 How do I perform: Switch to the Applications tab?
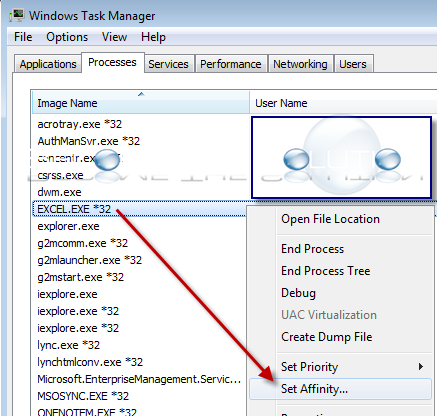click(48, 64)
